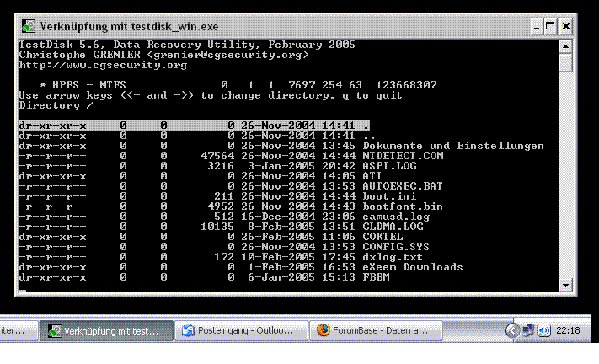Click the sector count 123668307
The width and height of the screenshot is (599, 364).
click(406, 85)
